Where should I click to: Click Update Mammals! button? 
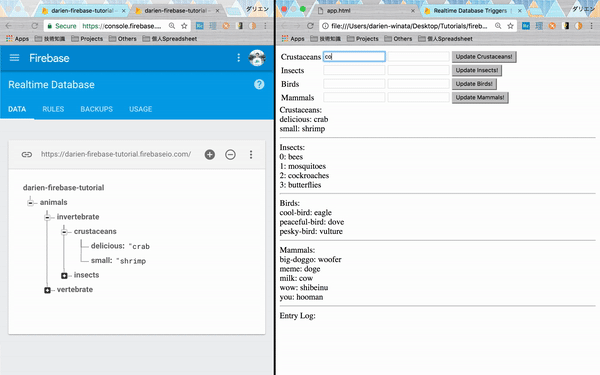click(479, 98)
